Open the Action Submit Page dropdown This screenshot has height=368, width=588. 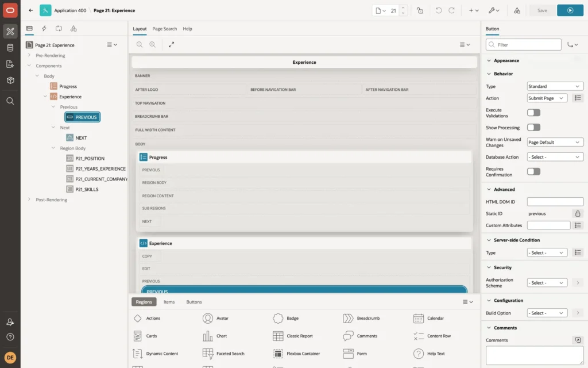click(547, 98)
